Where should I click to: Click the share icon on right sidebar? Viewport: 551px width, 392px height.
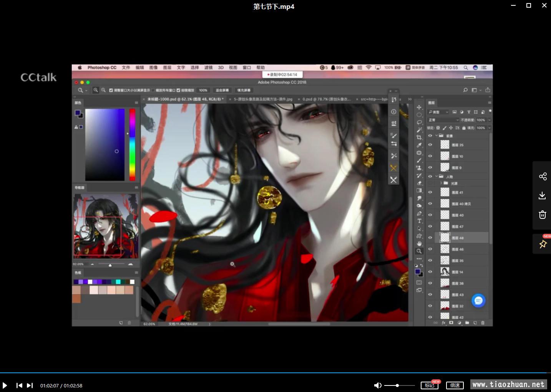coord(542,176)
